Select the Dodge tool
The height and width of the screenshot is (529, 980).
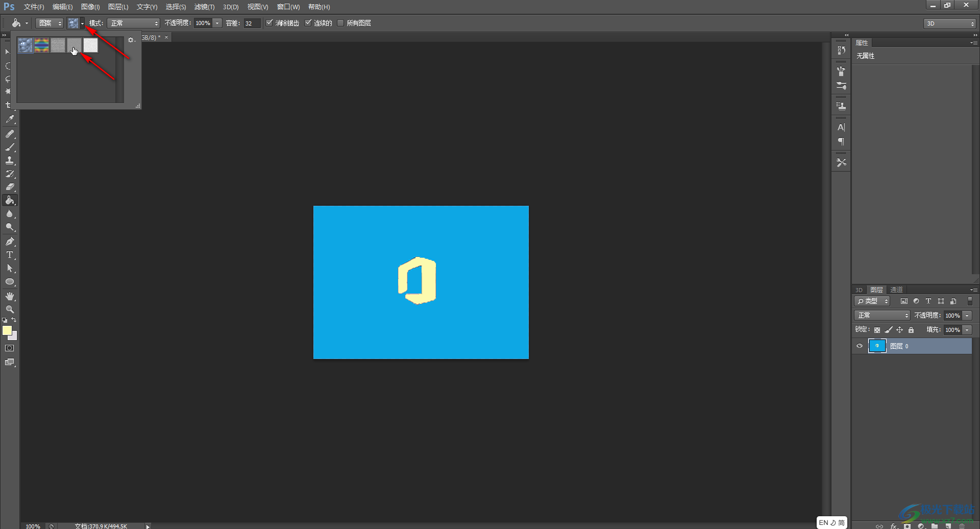click(x=10, y=227)
